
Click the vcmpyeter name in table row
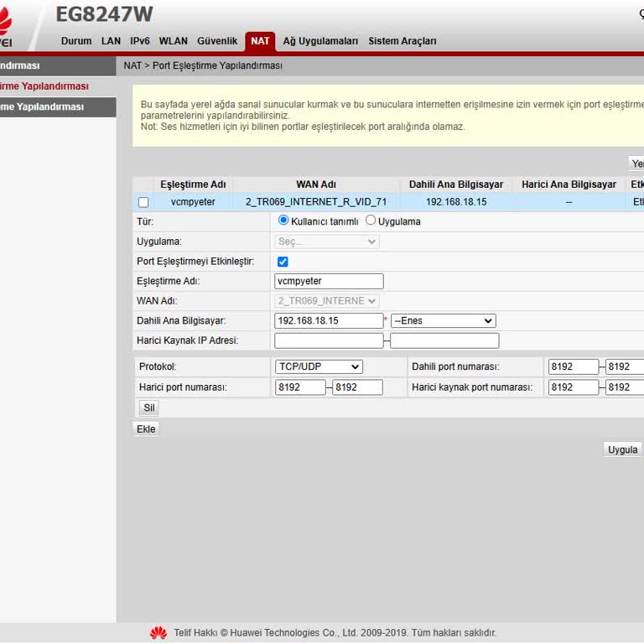pos(193,202)
